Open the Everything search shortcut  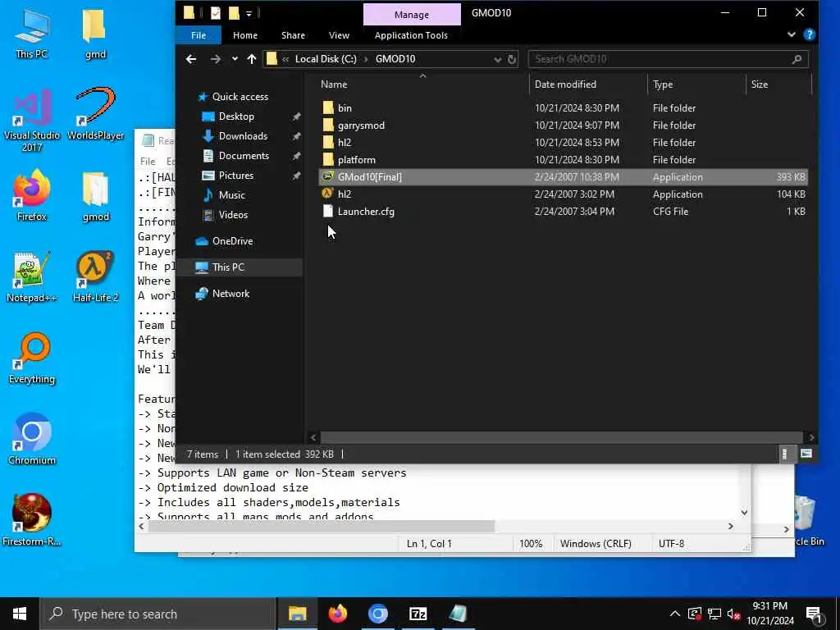32,358
